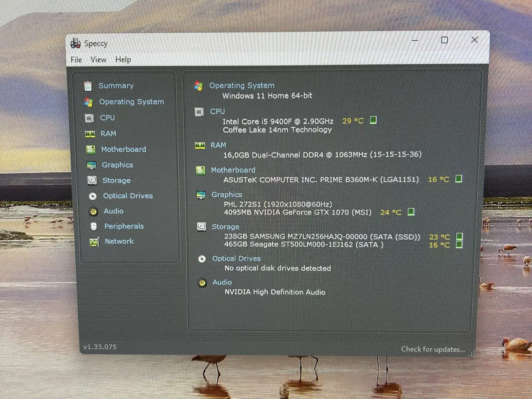Open Graphics via its monitor icon

pos(91,165)
